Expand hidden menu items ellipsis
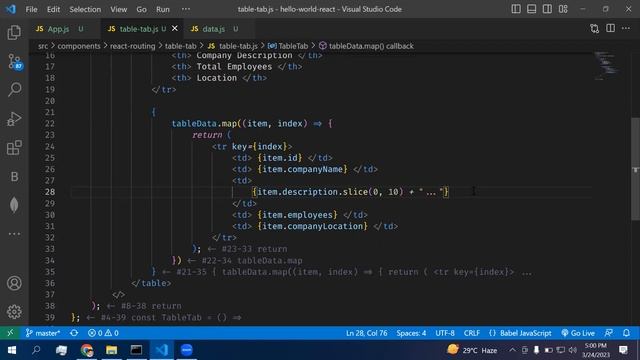This screenshot has height=360, width=640. [186, 9]
